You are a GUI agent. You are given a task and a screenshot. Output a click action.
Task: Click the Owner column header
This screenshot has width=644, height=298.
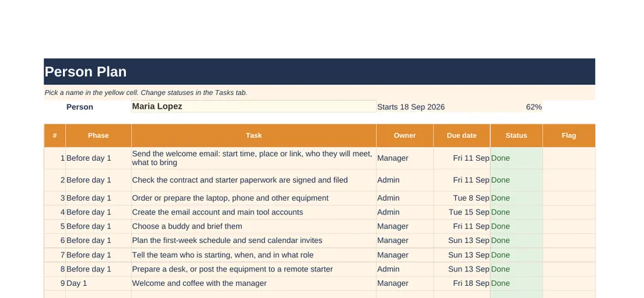tap(404, 136)
